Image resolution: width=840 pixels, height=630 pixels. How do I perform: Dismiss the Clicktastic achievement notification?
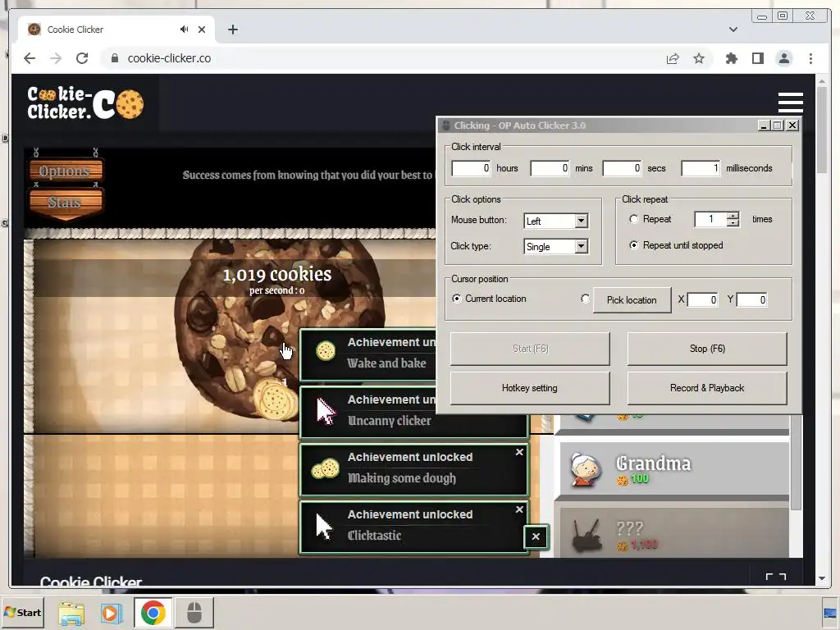click(519, 509)
